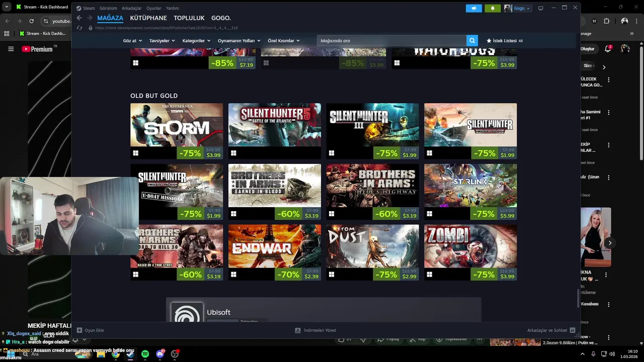Open the GOGO. profile tab
The height and width of the screenshot is (362, 644).
click(221, 18)
